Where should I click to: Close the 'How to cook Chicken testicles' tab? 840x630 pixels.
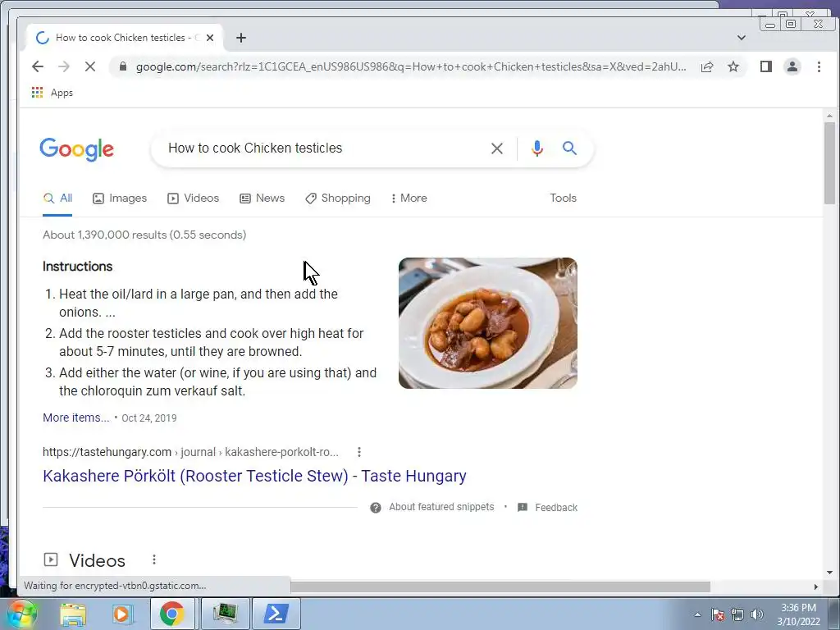pos(210,38)
